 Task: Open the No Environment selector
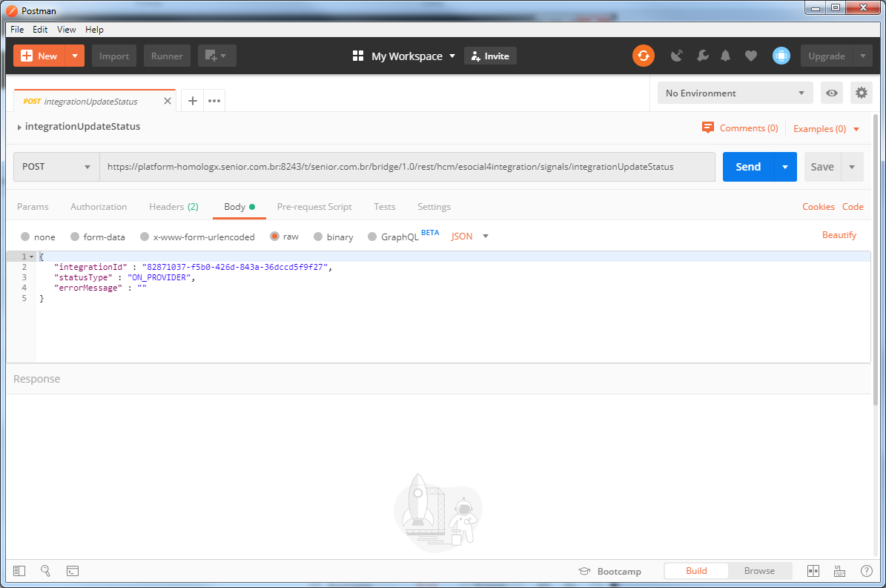(x=735, y=93)
